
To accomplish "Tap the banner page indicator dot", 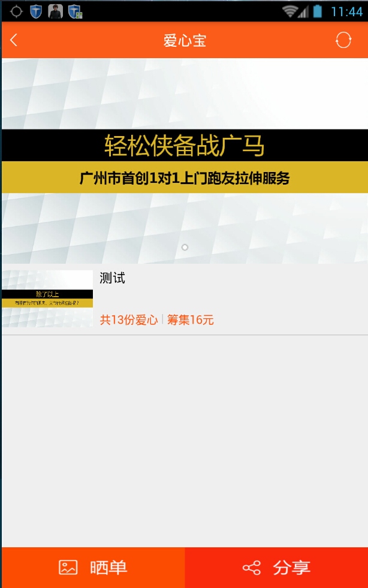I will point(185,247).
